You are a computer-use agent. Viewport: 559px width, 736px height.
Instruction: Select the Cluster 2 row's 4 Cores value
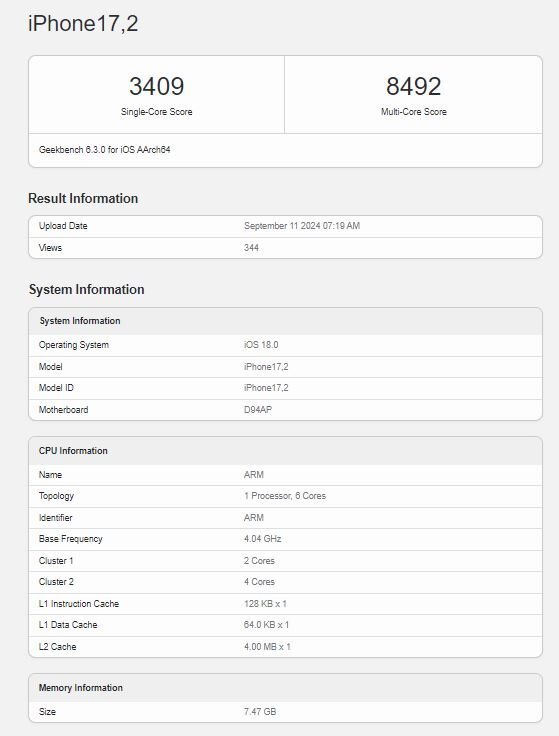[259, 582]
